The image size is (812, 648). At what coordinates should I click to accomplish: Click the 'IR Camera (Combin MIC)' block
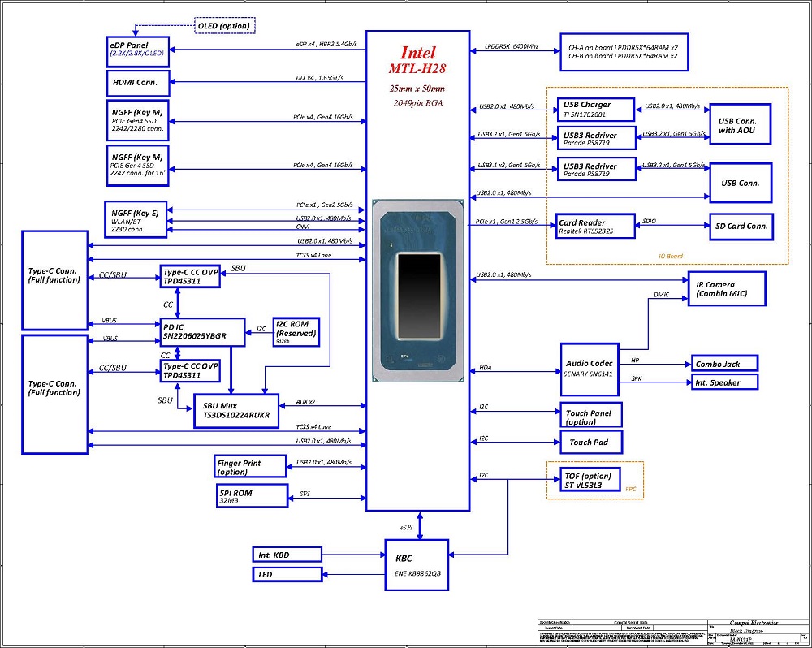tap(727, 288)
